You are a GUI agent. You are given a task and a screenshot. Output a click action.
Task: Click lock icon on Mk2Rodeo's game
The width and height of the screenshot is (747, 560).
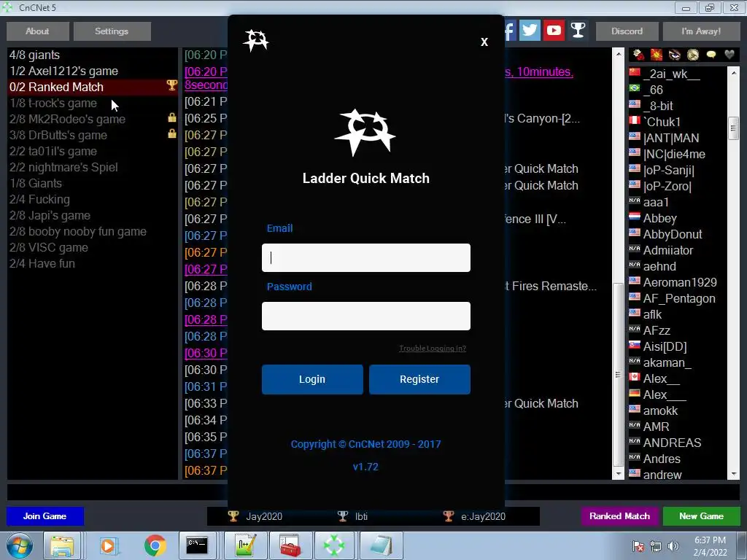tap(172, 117)
